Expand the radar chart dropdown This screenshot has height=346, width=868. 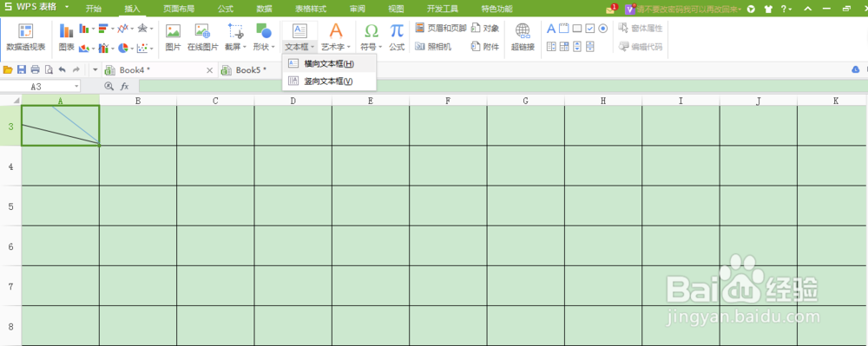[152, 29]
